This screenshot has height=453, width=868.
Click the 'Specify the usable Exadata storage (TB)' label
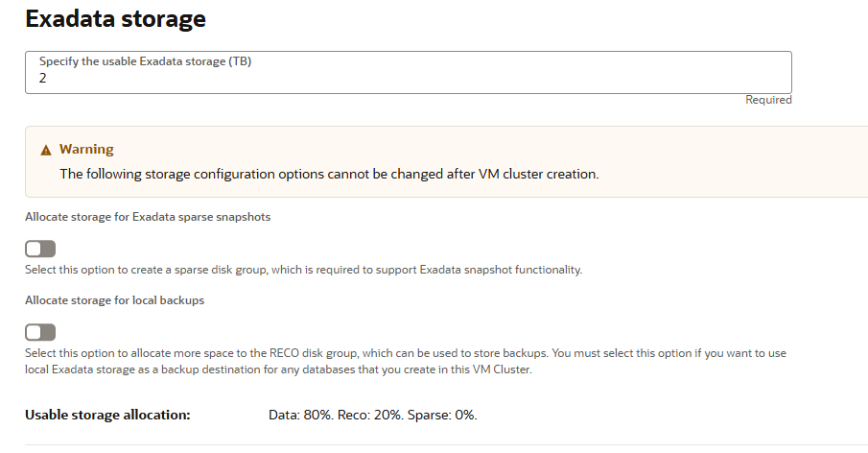pos(152,61)
